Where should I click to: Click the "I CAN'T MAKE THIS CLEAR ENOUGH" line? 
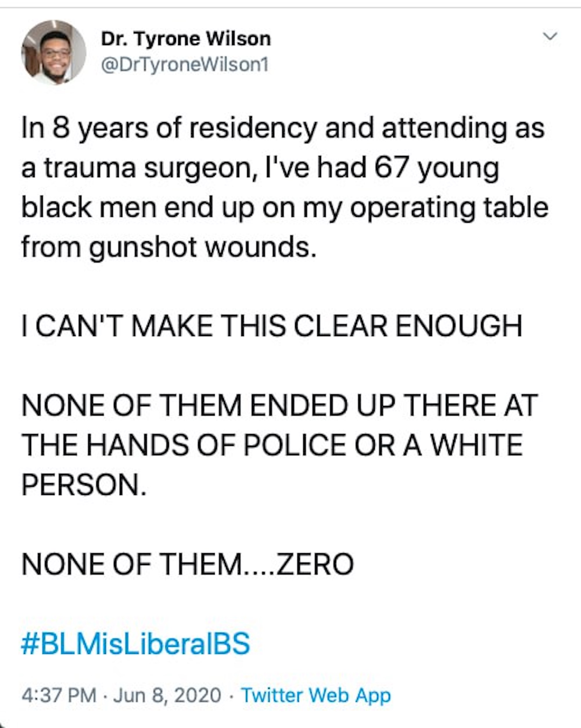tap(272, 326)
